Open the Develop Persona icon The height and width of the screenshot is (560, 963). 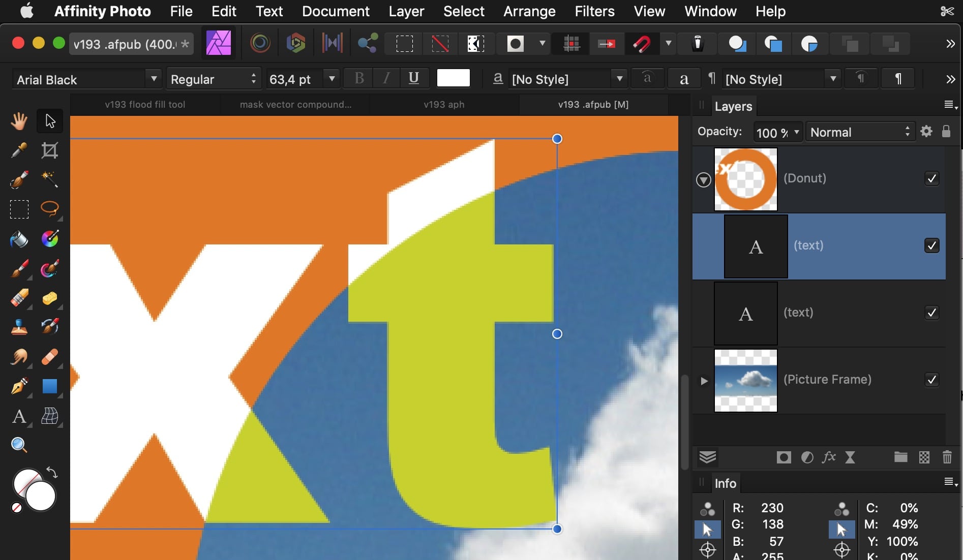pos(296,43)
